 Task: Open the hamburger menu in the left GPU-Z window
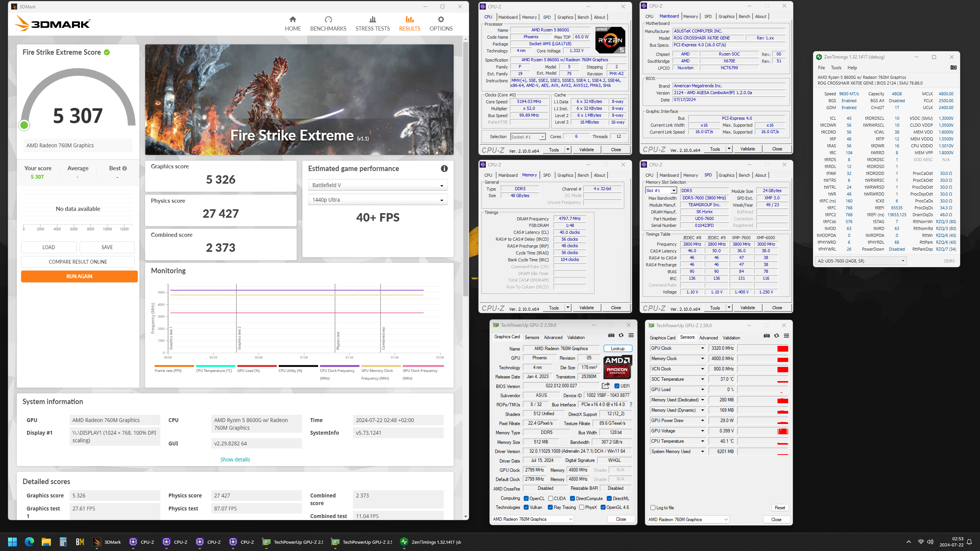tap(631, 335)
